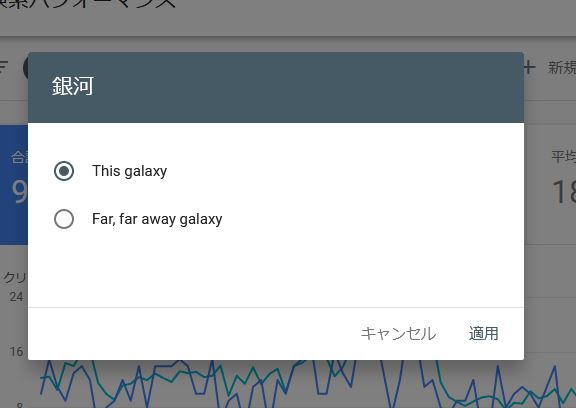Click the Far, far away galaxy label text
This screenshot has width=576, height=408.
157,219
